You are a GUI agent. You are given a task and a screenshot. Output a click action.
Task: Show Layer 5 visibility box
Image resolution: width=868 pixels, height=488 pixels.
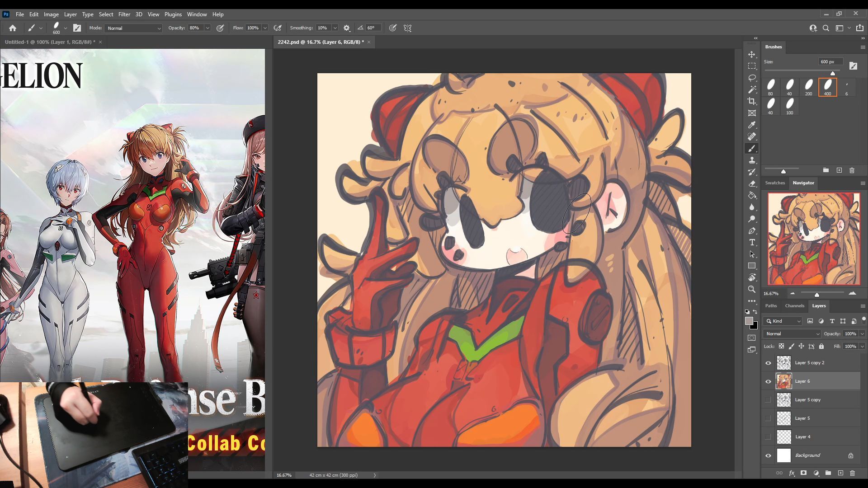[x=768, y=418]
